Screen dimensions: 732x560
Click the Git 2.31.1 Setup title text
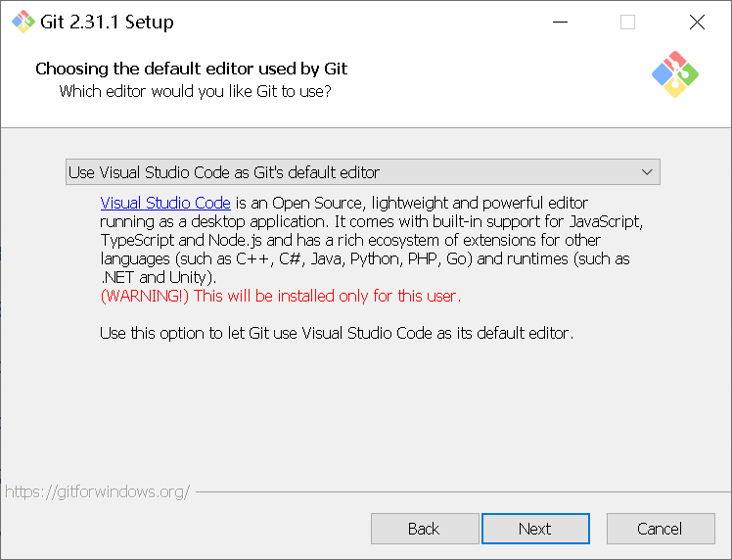tap(107, 22)
